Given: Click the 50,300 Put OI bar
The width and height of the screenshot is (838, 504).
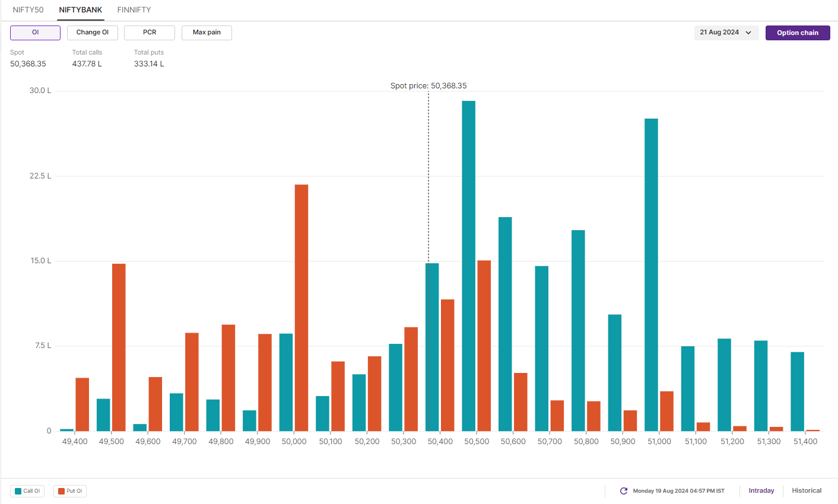Looking at the screenshot, I should (411, 379).
